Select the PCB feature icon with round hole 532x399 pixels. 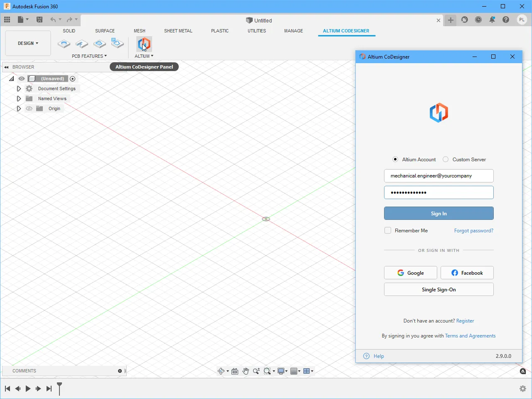(x=64, y=44)
